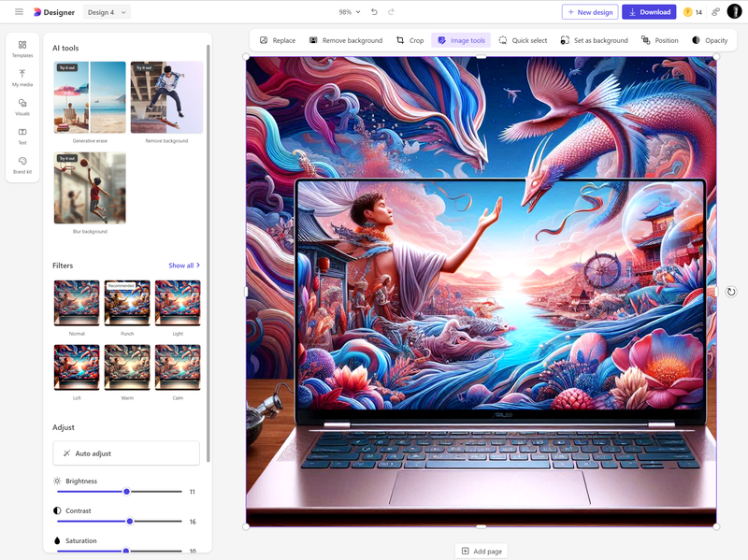
Task: Click the New design button
Action: pos(590,12)
